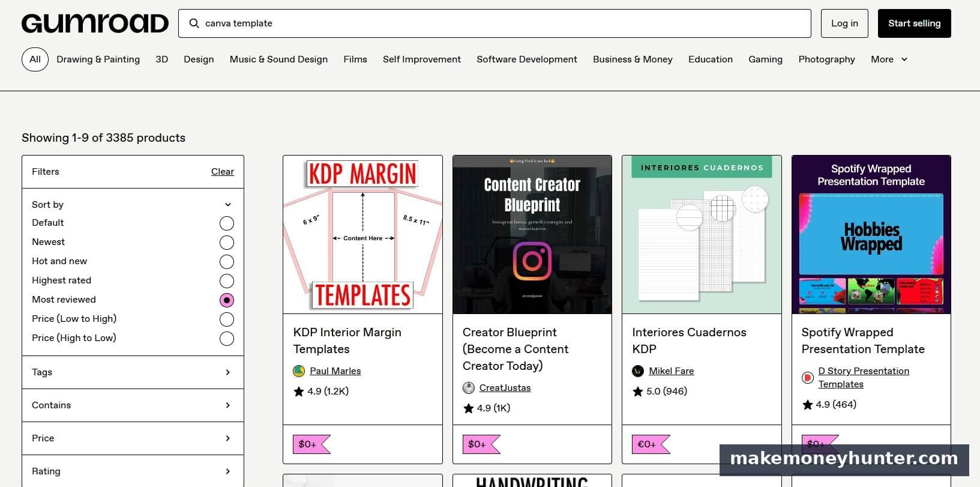The width and height of the screenshot is (980, 487).
Task: Click the star rating of KDP Interior Margin Templates
Action: click(x=320, y=392)
